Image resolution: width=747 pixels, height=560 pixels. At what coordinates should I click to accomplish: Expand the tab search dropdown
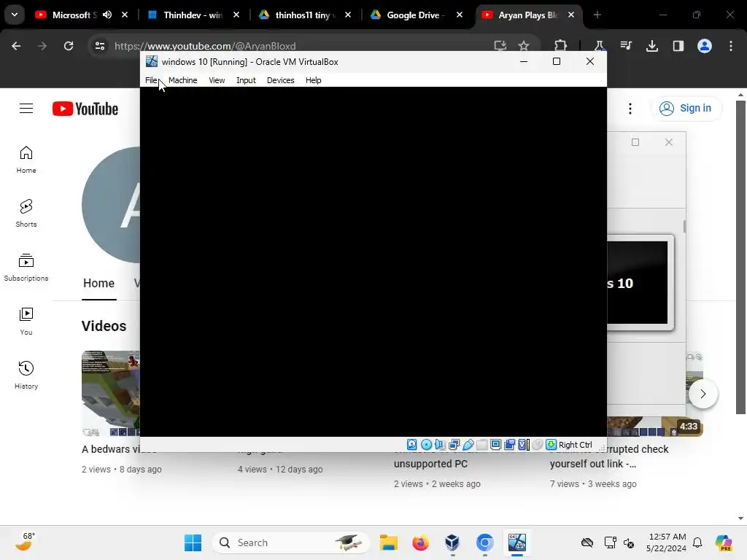(x=15, y=15)
